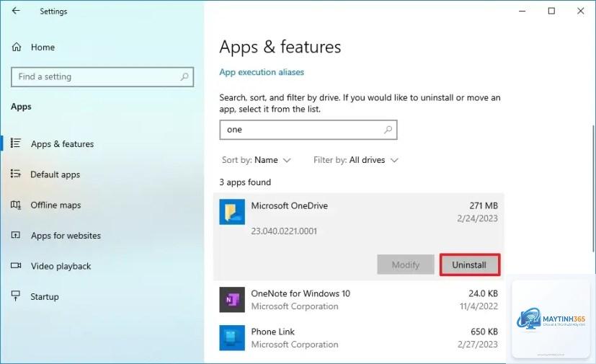The width and height of the screenshot is (596, 364).
Task: Click the 24.0 KB size value
Action: click(483, 293)
